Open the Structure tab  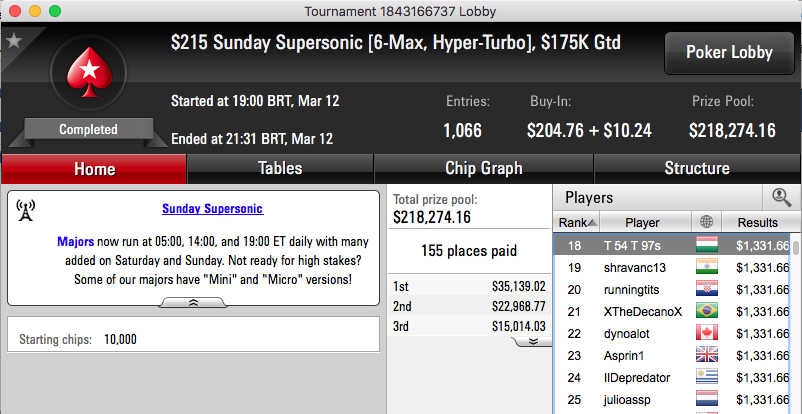coord(697,168)
